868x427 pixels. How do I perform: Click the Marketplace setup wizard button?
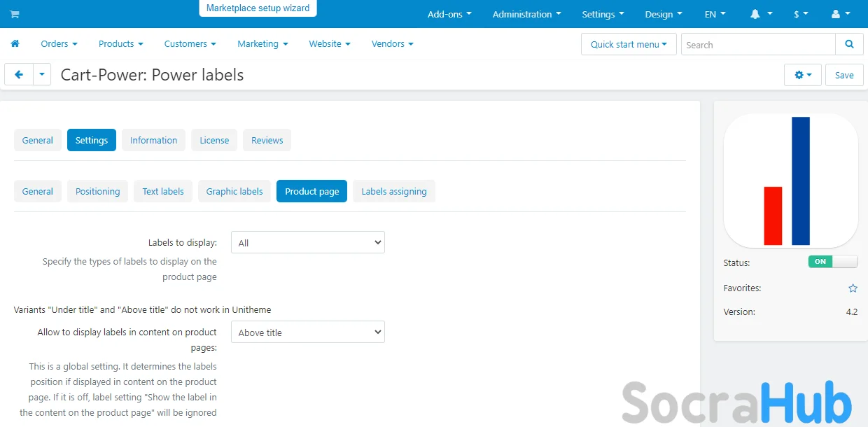click(258, 8)
